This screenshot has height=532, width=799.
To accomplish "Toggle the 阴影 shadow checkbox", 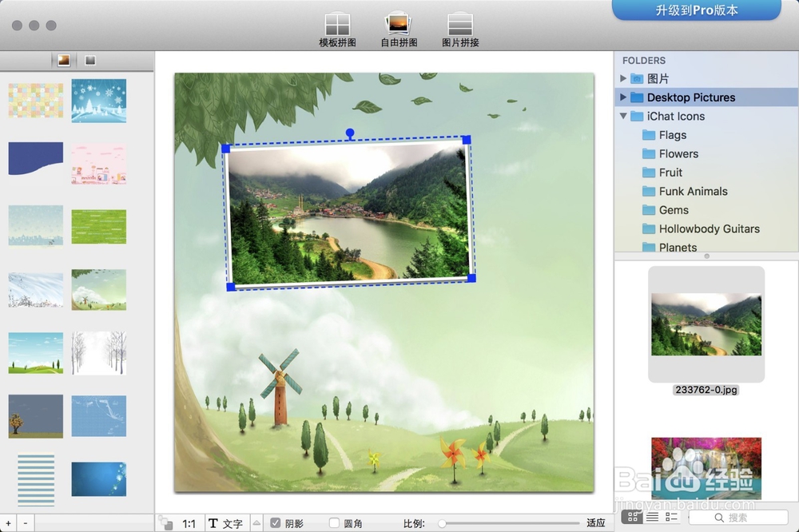I will [x=276, y=523].
